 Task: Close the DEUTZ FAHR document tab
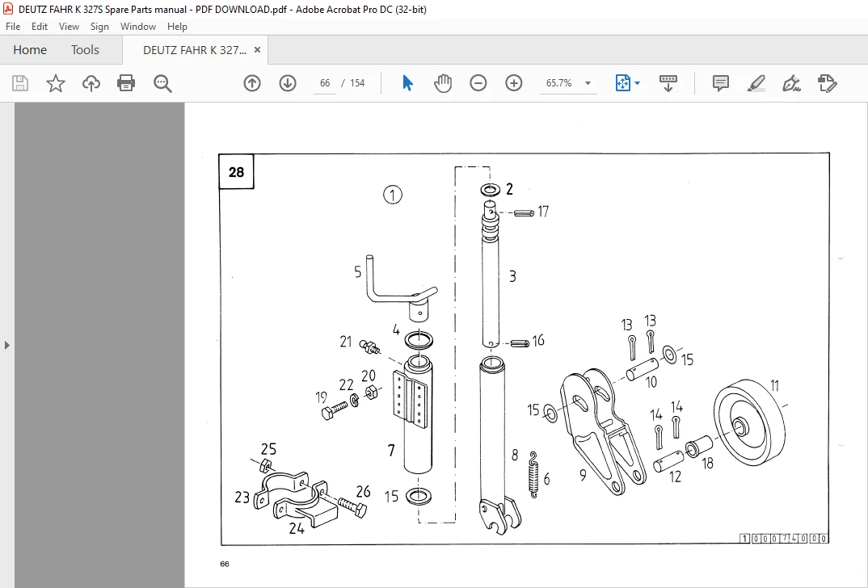coord(258,50)
